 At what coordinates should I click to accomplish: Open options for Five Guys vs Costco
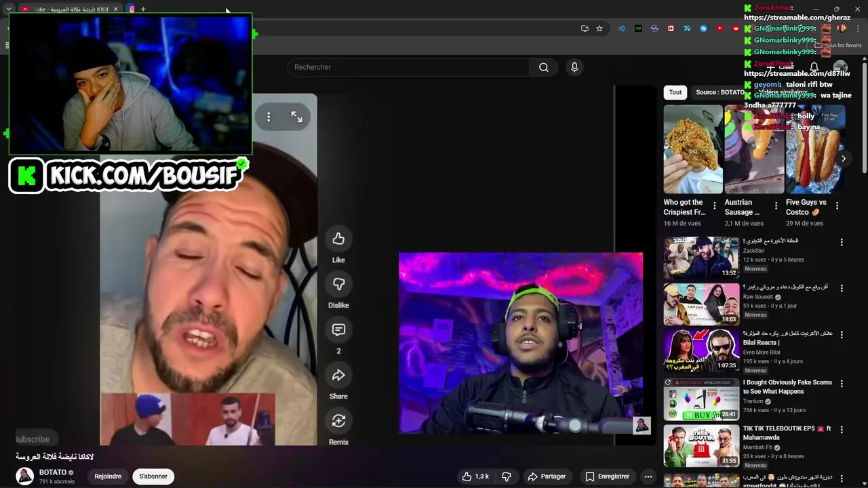(837, 205)
